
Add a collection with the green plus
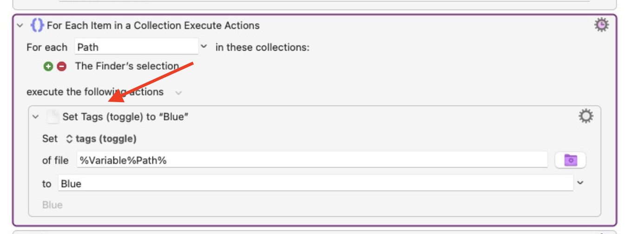[48, 66]
